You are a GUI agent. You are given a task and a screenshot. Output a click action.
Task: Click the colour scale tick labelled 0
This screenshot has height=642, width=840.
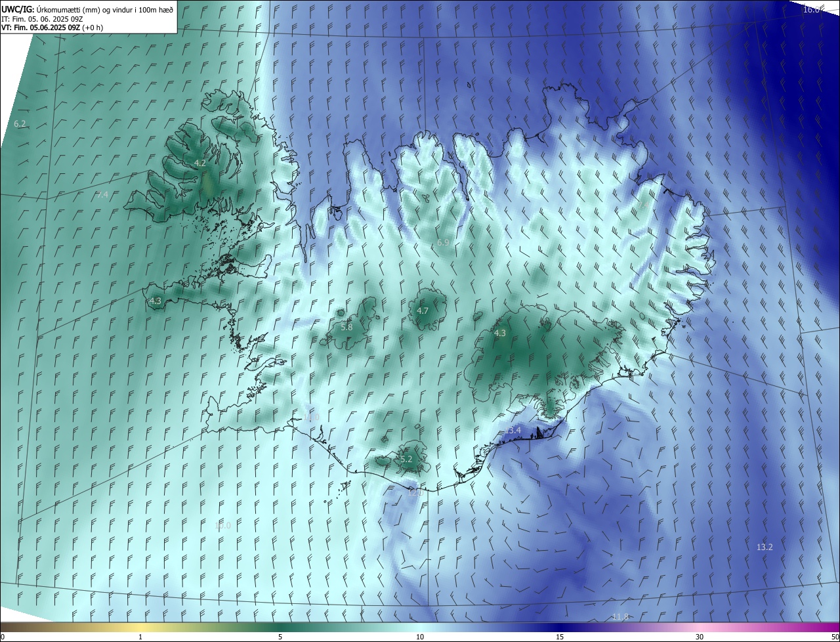2,637
